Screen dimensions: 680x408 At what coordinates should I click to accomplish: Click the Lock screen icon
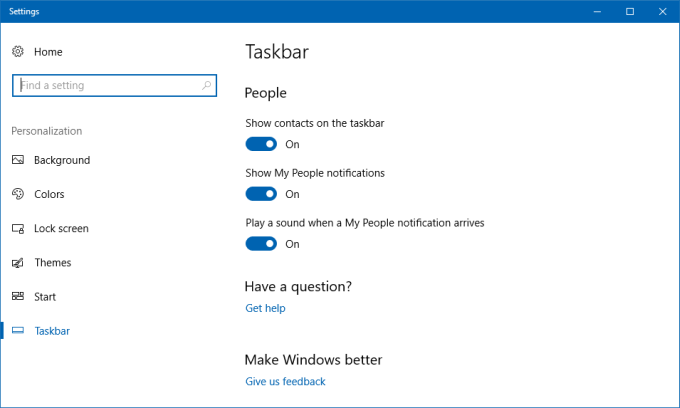[x=18, y=228]
